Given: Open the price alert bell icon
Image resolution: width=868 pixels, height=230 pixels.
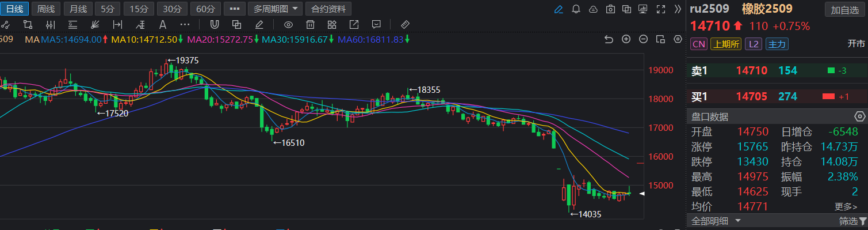Looking at the screenshot, I should pyautogui.click(x=576, y=9).
